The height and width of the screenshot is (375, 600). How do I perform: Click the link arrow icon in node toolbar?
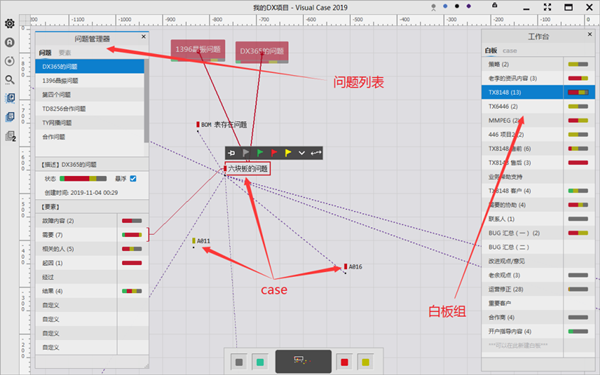click(x=316, y=153)
